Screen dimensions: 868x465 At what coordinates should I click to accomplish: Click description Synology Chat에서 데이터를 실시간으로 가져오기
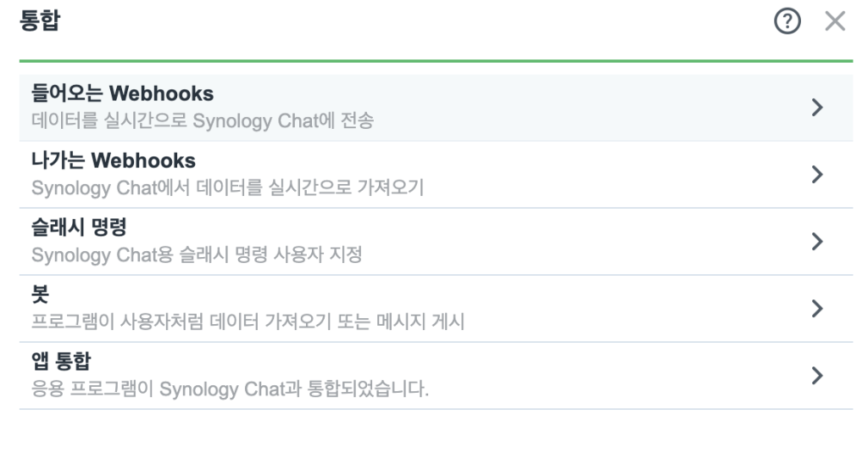[227, 188]
